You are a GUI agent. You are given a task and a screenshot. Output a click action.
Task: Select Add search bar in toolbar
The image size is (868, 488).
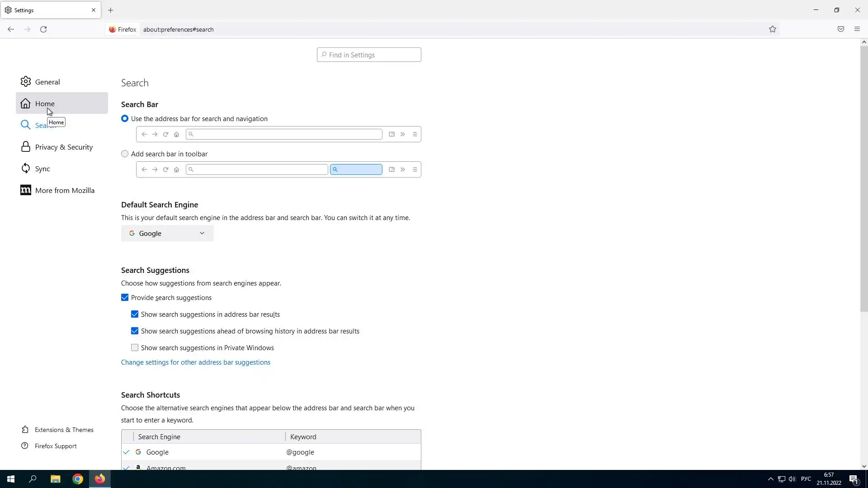pyautogui.click(x=125, y=154)
